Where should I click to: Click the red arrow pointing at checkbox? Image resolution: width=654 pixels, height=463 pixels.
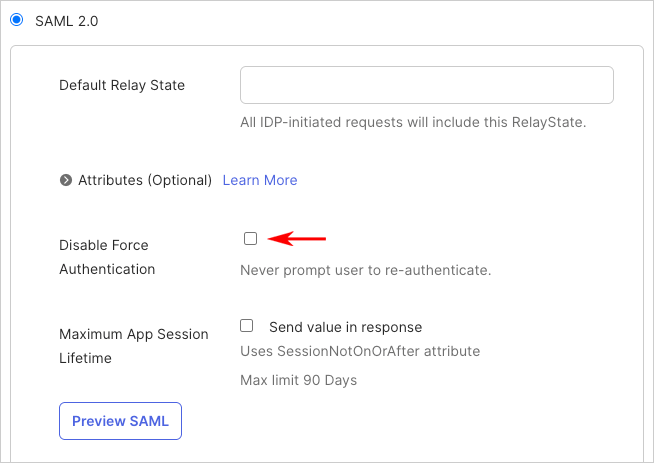tap(300, 238)
